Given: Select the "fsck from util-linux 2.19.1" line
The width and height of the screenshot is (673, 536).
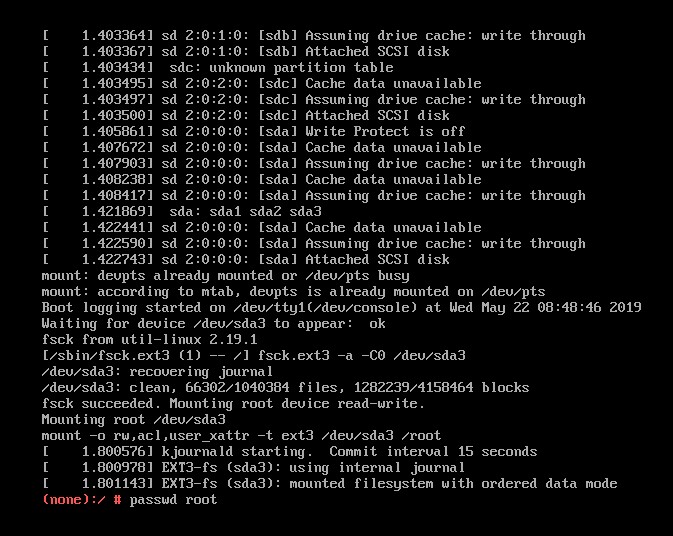Looking at the screenshot, I should click(149, 339).
